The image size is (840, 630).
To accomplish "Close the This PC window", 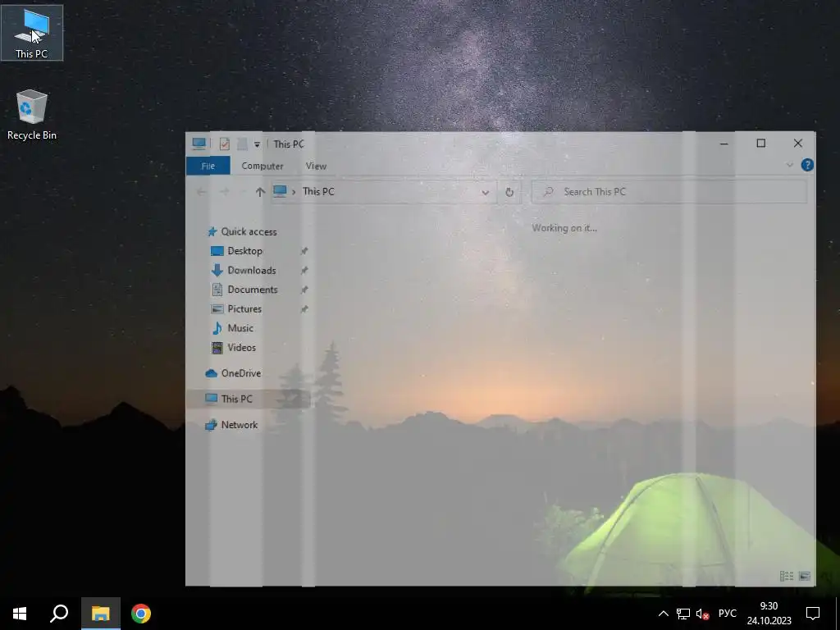I will click(797, 143).
